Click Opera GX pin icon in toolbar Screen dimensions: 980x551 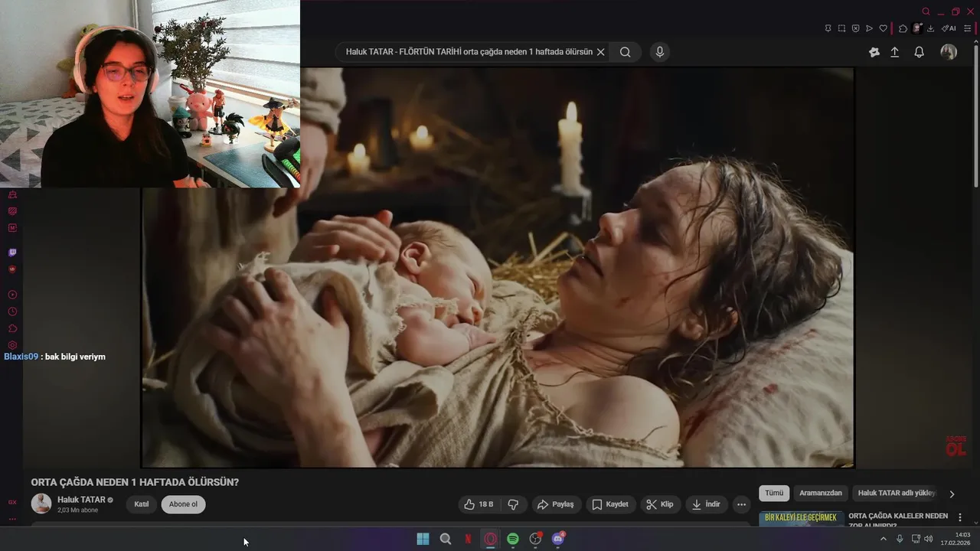pos(828,28)
